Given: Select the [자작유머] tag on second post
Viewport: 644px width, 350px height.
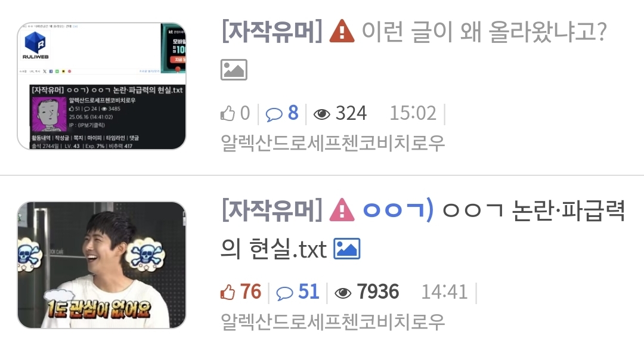Looking at the screenshot, I should [x=272, y=210].
